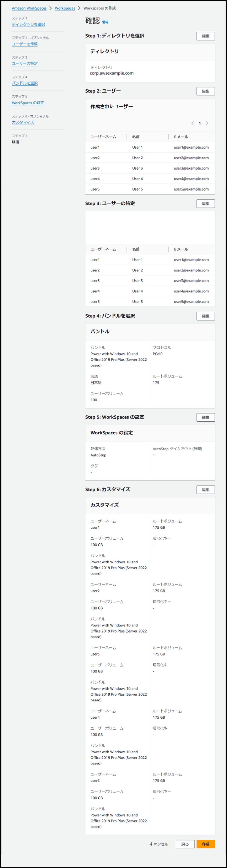Select directory value corp.awsexample.com

[112, 73]
